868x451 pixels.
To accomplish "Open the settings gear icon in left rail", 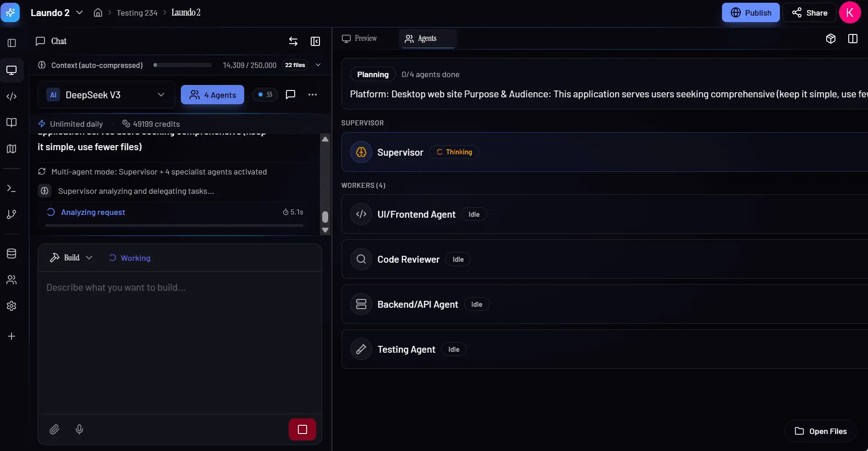I will tap(12, 306).
